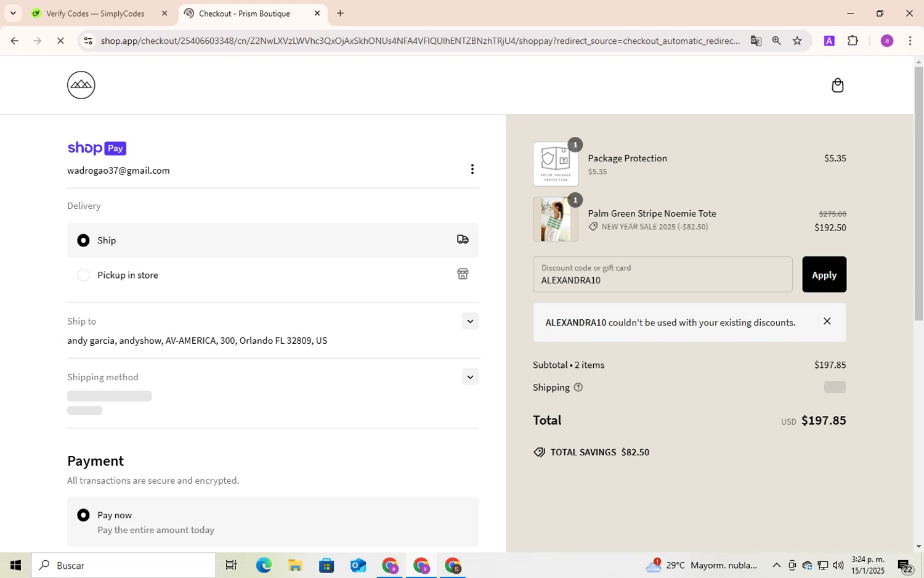Screen dimensions: 924x578
Task: Click the Palm Green Stripe Noemie Tote thumbnail
Action: (x=555, y=219)
